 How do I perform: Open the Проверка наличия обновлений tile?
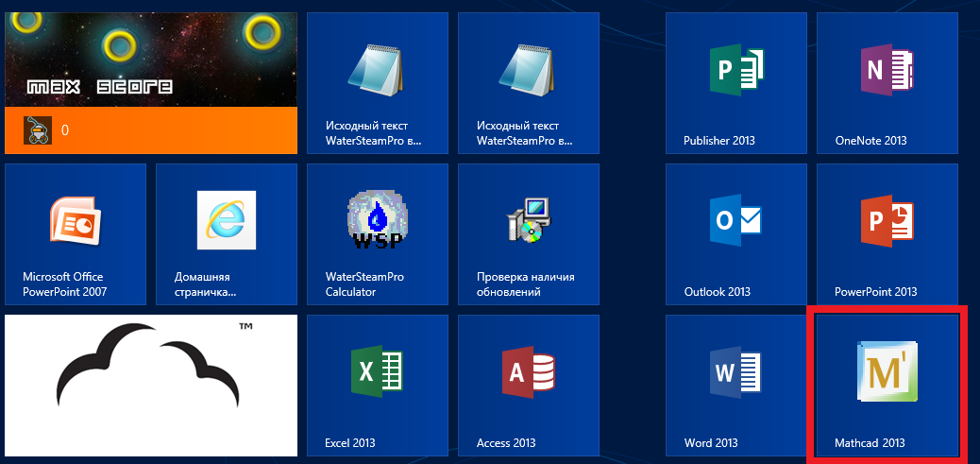tap(529, 233)
